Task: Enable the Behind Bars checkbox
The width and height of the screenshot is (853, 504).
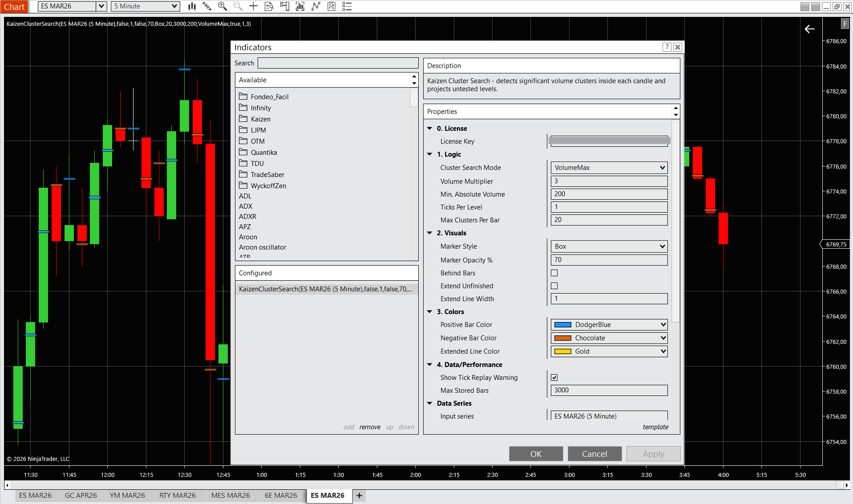Action: (554, 273)
